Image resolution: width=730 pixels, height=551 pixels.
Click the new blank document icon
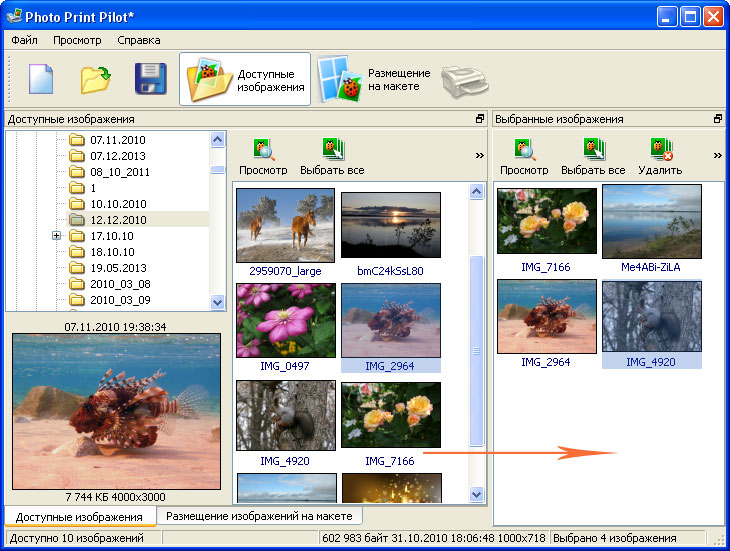point(41,79)
